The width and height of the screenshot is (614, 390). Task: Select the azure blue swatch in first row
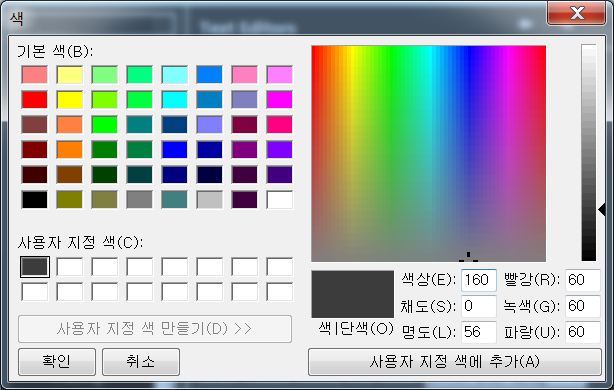pyautogui.click(x=209, y=75)
